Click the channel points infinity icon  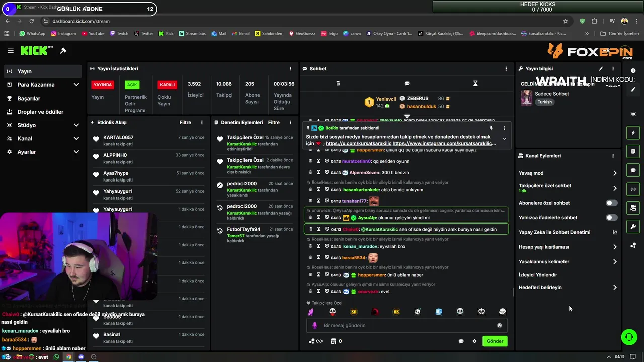tap(315, 341)
